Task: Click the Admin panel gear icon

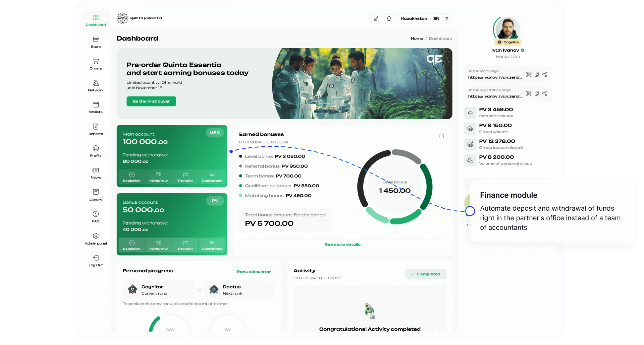Action: (96, 236)
